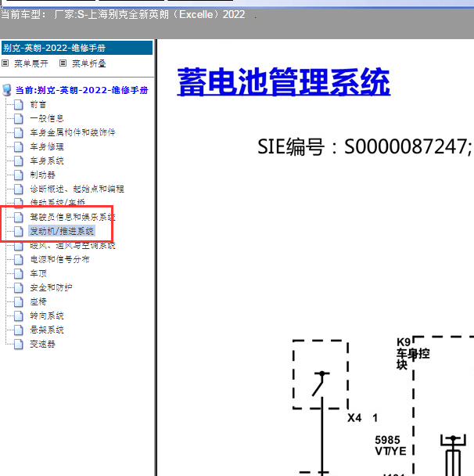474x476 pixels.
Task: Click the 5985 VT/YE wire label
Action: 390,445
